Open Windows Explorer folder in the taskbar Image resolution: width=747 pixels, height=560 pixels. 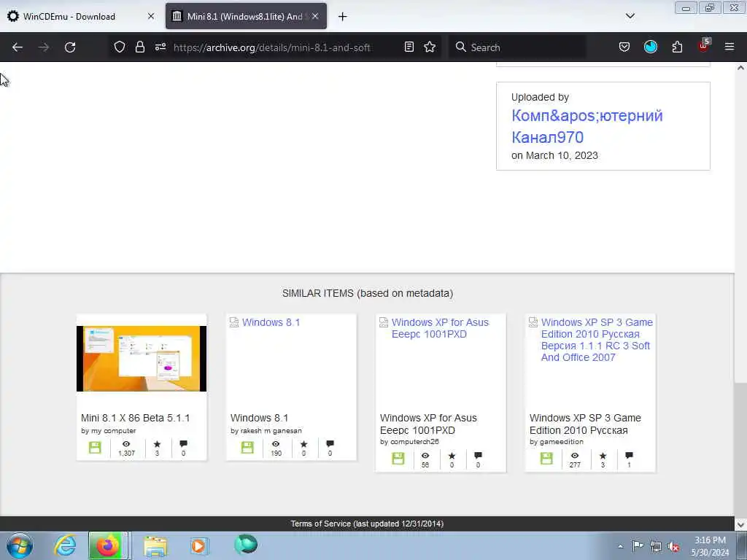(155, 546)
